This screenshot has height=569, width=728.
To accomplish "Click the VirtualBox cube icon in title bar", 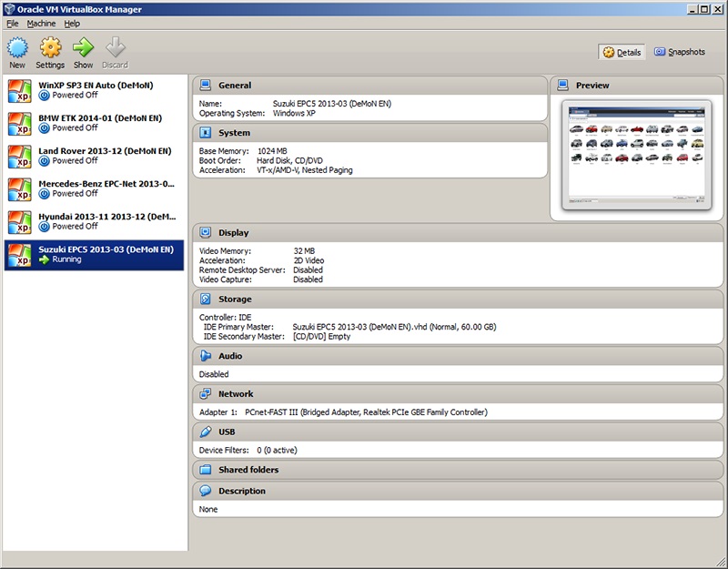I will [9, 9].
